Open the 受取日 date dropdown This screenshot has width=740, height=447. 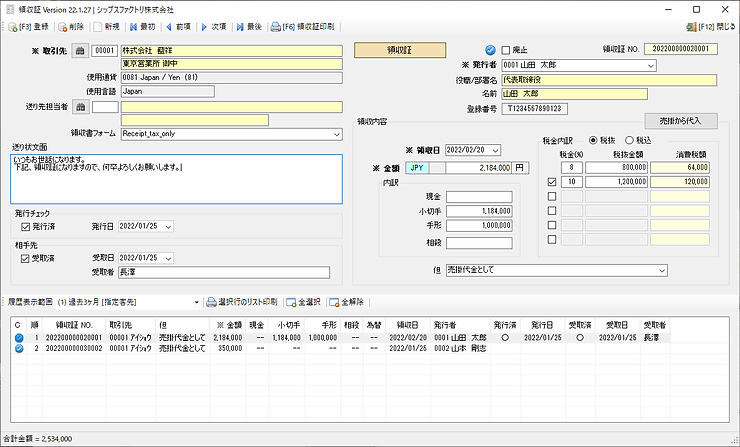pyautogui.click(x=168, y=258)
